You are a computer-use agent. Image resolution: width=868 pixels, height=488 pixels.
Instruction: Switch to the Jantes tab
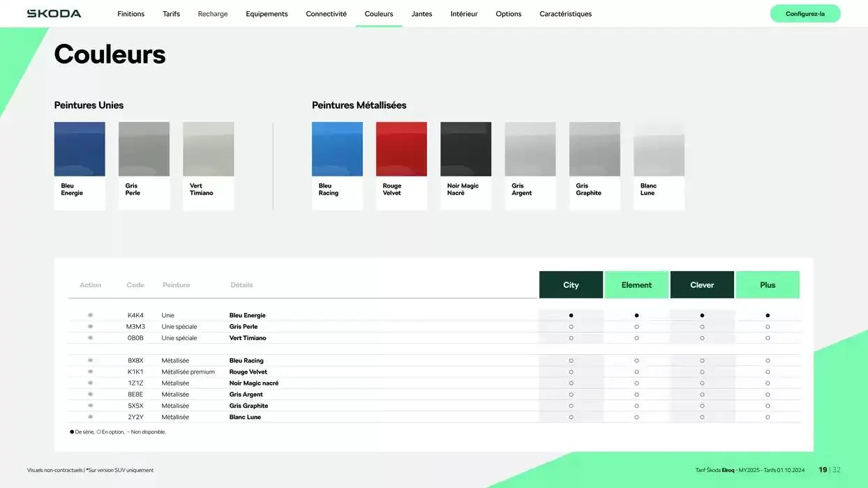[421, 14]
